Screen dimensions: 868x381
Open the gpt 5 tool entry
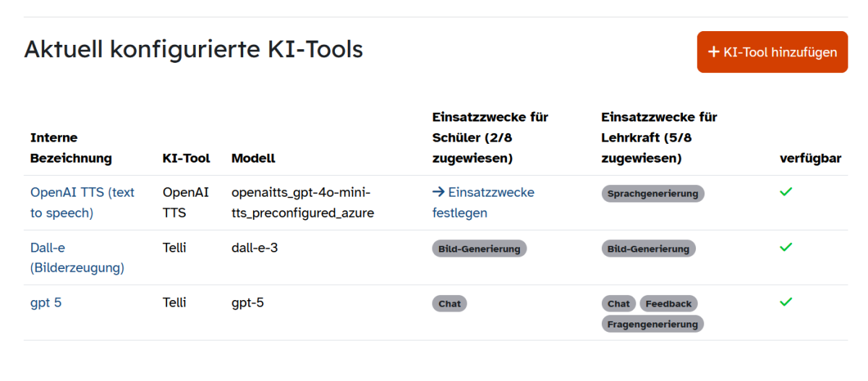tap(46, 303)
